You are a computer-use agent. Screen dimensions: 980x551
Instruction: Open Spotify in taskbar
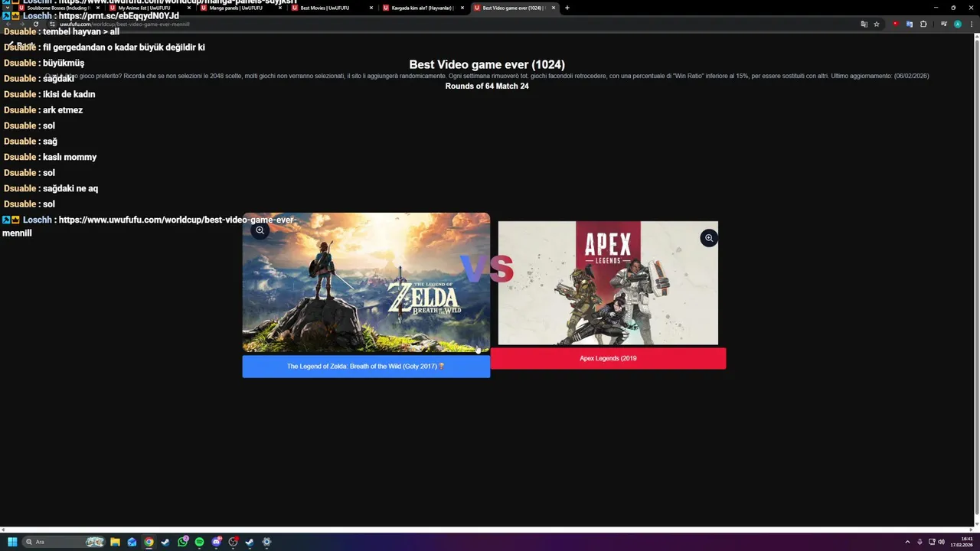click(199, 542)
